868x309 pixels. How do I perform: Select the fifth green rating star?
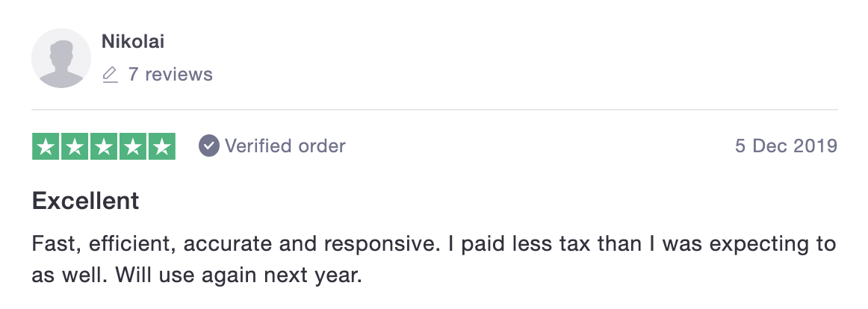click(161, 146)
